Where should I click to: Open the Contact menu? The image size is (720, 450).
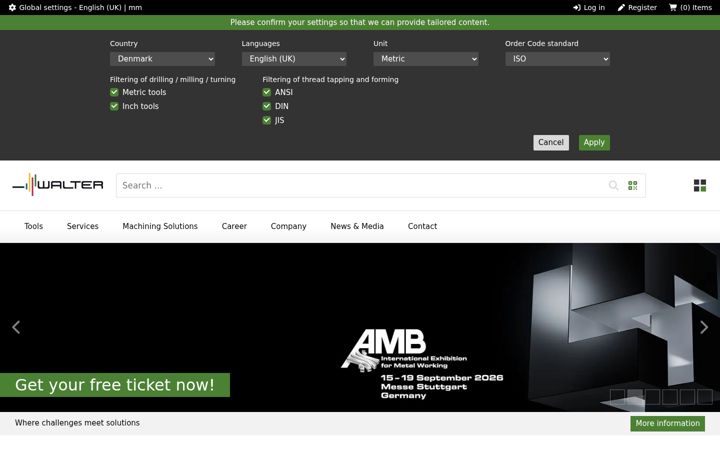coord(422,226)
